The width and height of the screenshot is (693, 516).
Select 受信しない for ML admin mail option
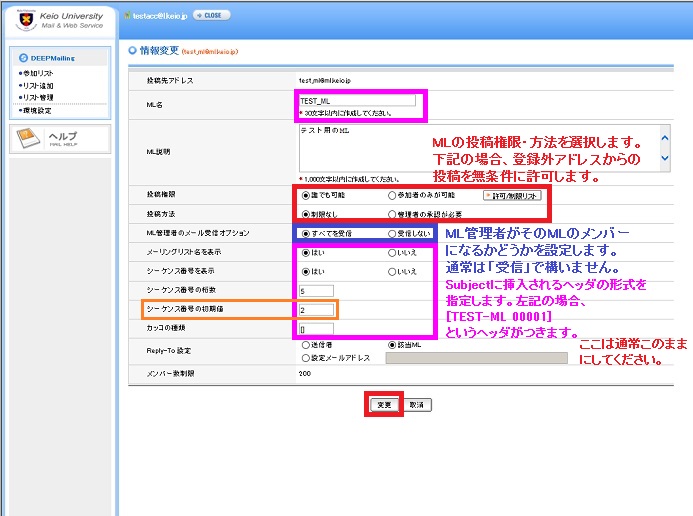pyautogui.click(x=392, y=233)
